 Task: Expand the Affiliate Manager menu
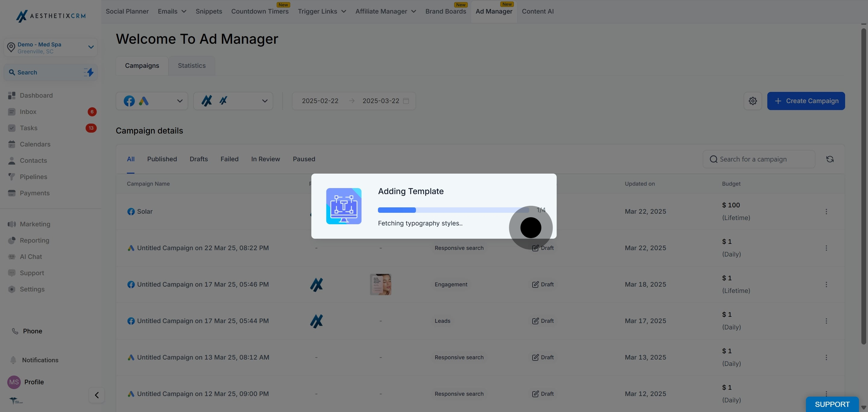[385, 11]
